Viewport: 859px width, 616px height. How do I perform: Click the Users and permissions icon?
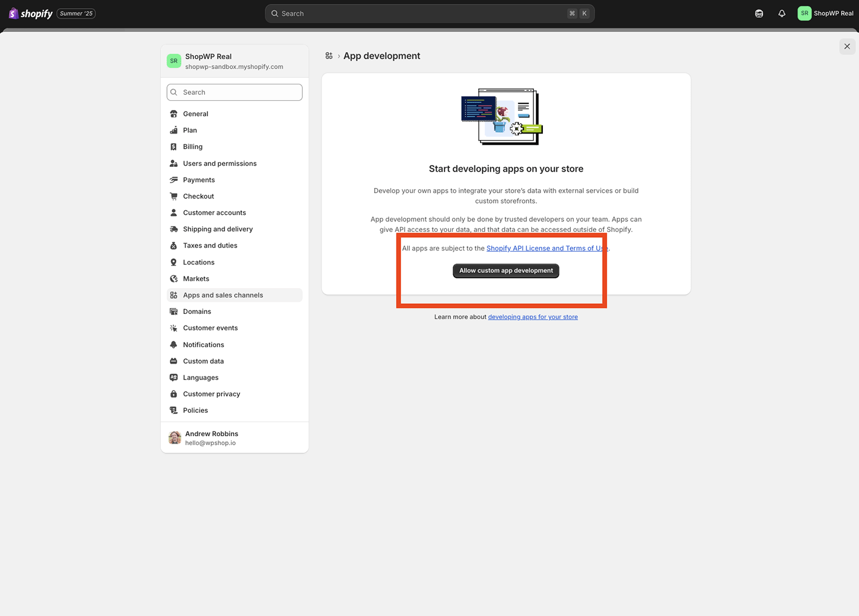pyautogui.click(x=174, y=163)
